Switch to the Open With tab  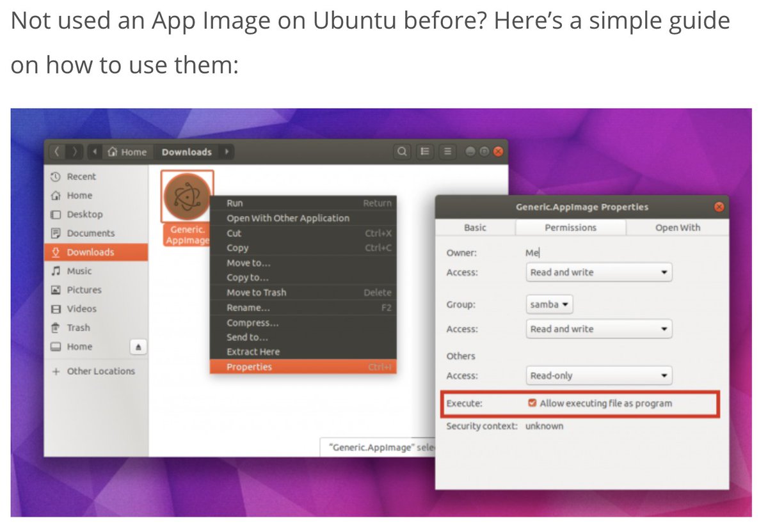tap(677, 228)
